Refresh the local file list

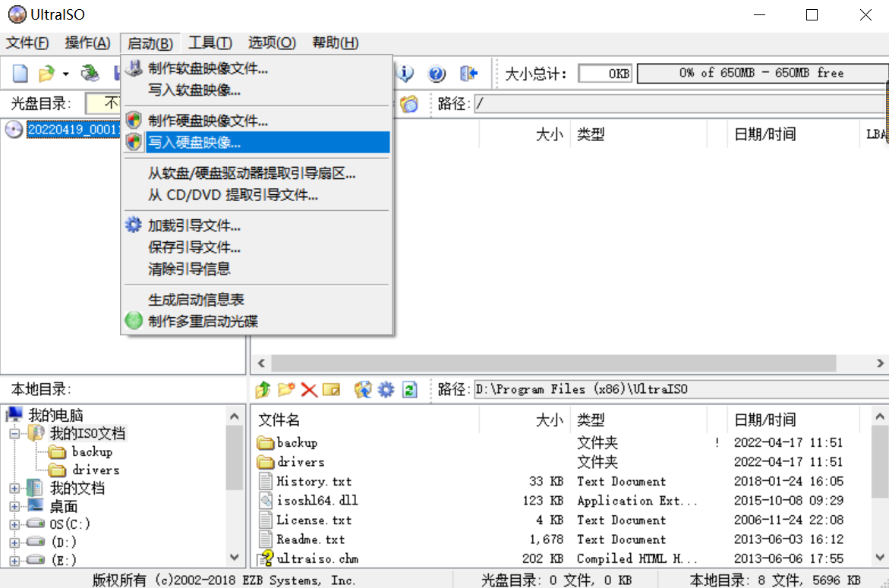pyautogui.click(x=410, y=389)
